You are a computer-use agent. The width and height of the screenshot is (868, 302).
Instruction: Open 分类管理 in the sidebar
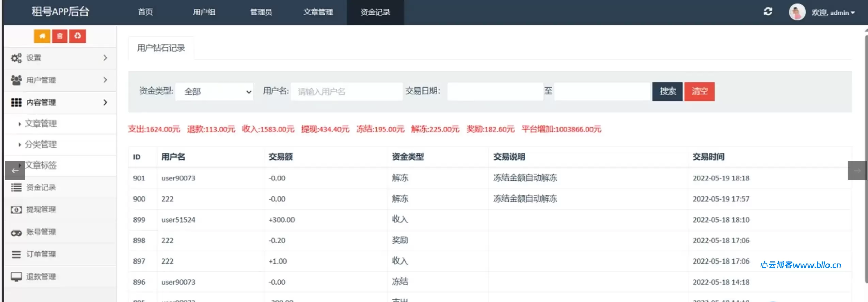pyautogui.click(x=41, y=144)
